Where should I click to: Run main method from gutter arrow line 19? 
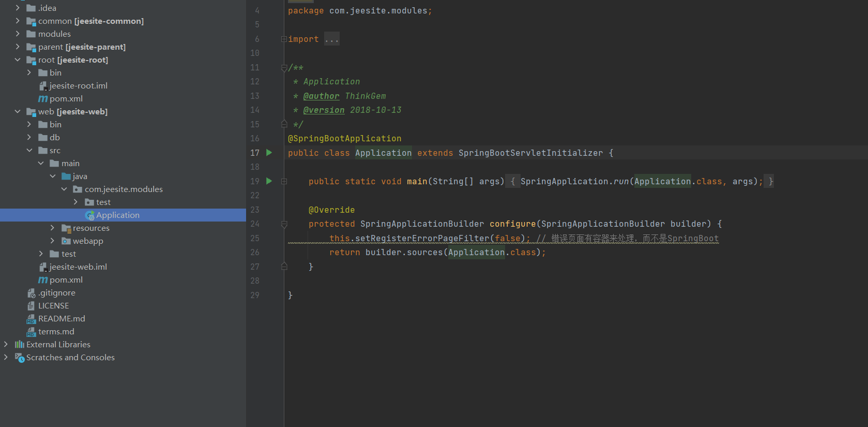click(x=269, y=181)
